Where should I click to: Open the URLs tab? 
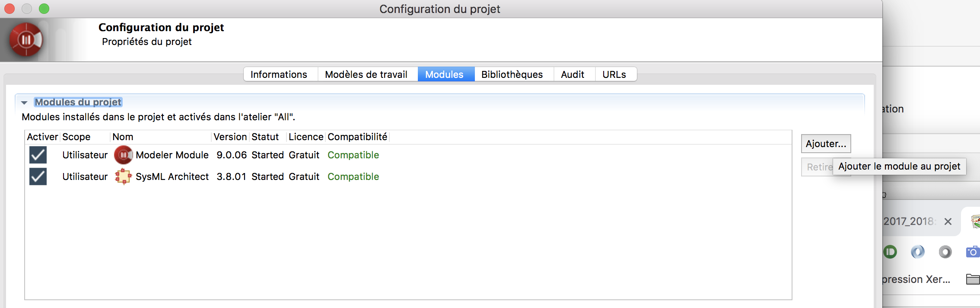(x=614, y=74)
